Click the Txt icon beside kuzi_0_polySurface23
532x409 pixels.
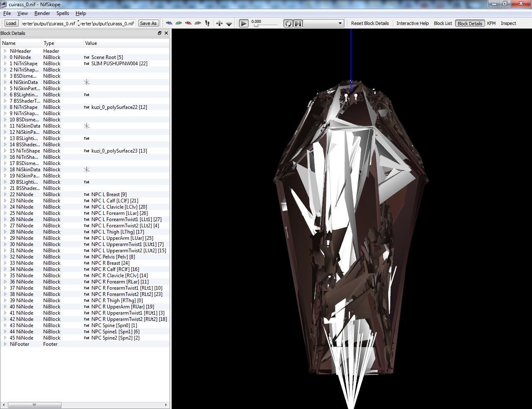tap(86, 151)
